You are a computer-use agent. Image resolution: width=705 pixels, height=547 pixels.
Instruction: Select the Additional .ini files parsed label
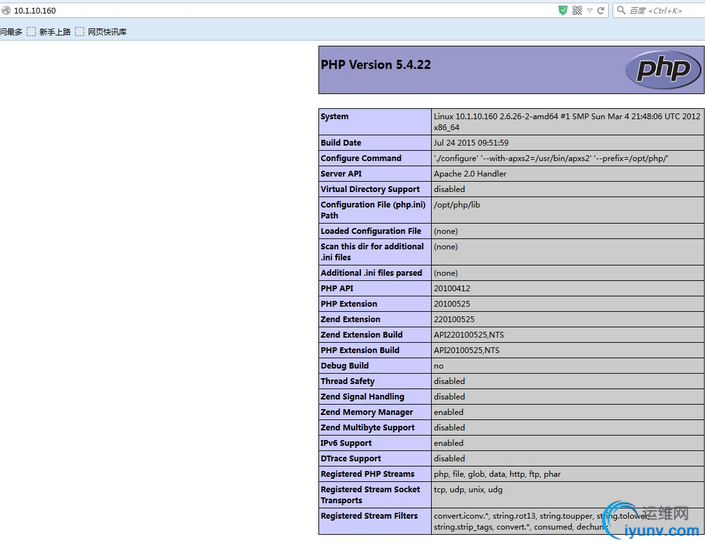pos(371,273)
